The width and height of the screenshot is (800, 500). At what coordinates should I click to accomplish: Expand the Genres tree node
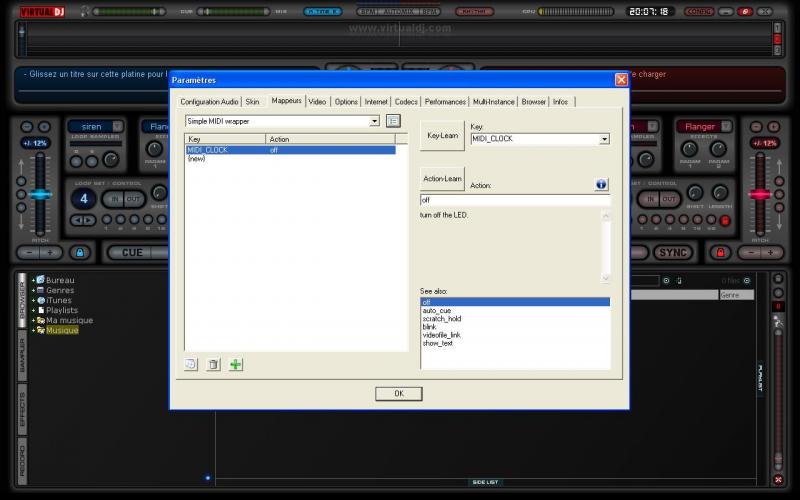pyautogui.click(x=33, y=290)
